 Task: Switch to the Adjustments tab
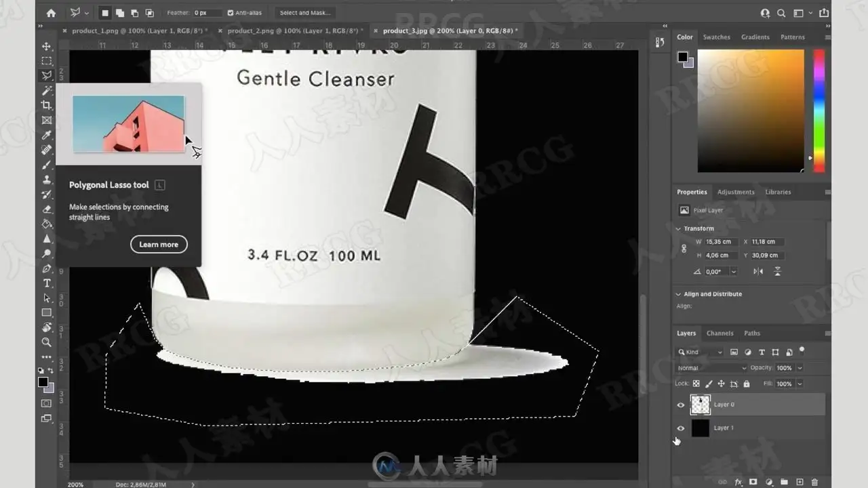pyautogui.click(x=736, y=192)
